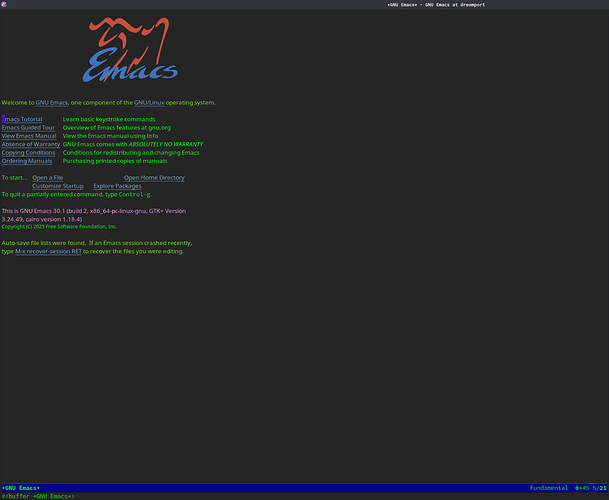Open Copying Conditions link
The image size is (609, 500).
coord(28,153)
